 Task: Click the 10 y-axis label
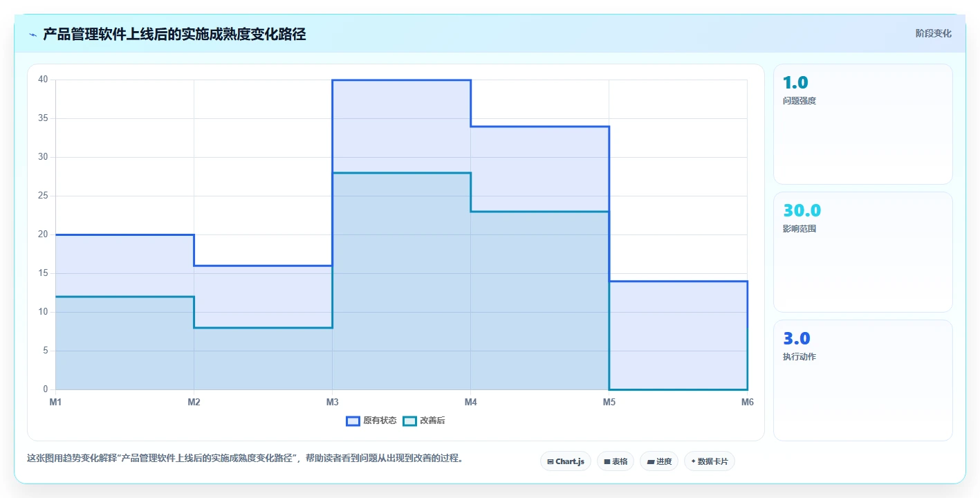click(43, 312)
